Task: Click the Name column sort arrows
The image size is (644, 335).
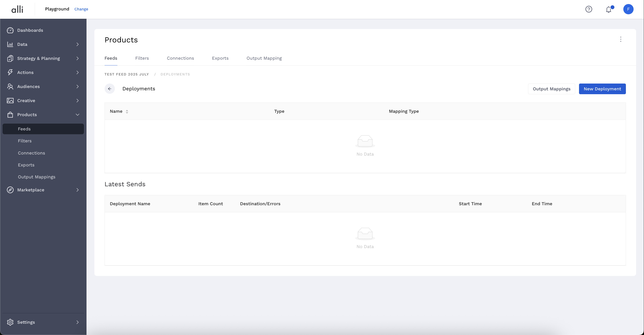Action: click(127, 111)
